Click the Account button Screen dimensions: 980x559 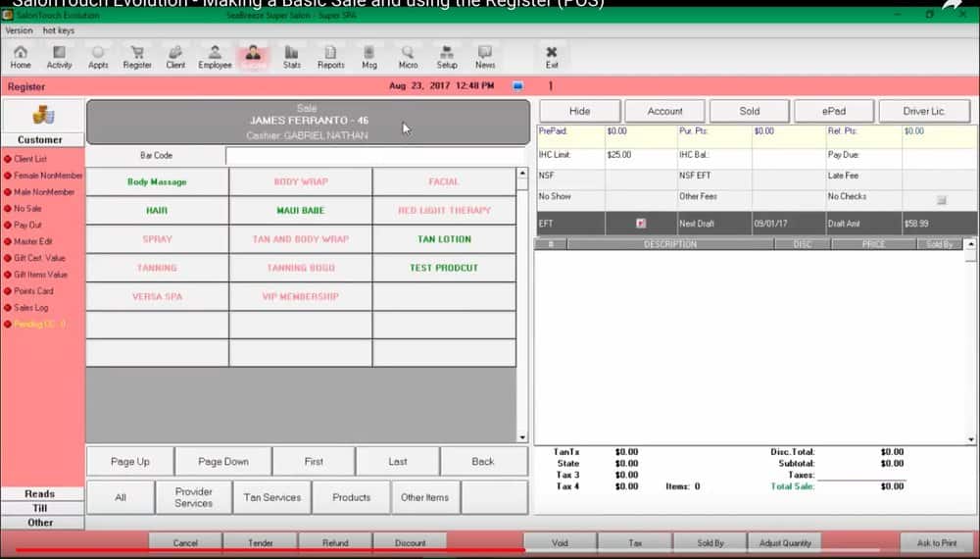pos(665,111)
